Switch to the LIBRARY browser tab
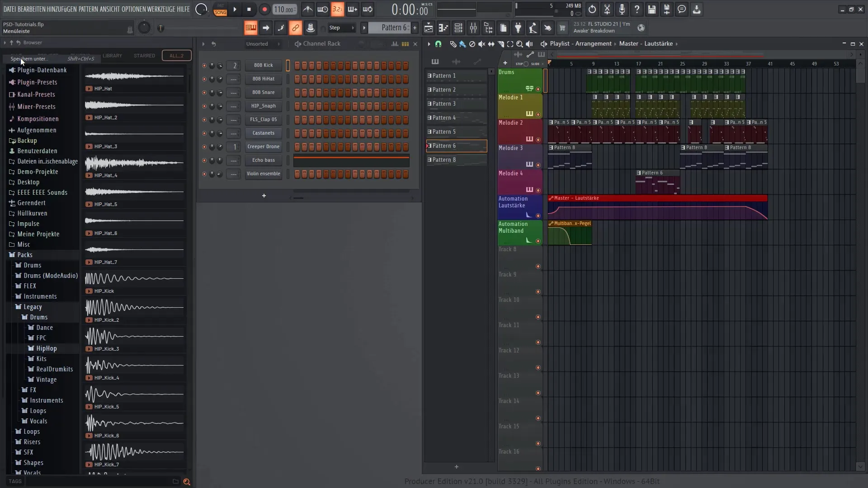The height and width of the screenshot is (488, 868). (x=112, y=56)
